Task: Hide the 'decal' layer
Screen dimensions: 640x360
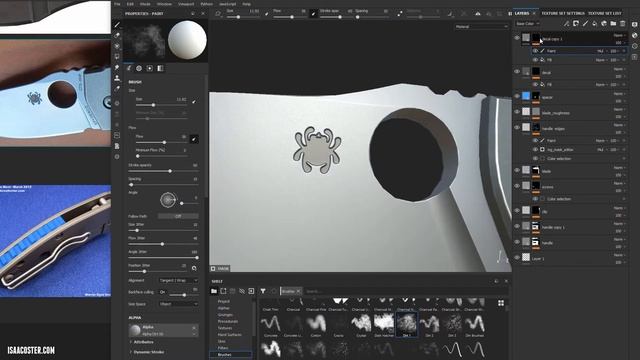Action: click(517, 71)
